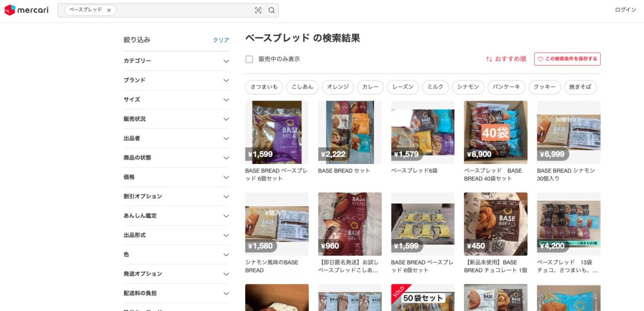This screenshot has height=311, width=644.
Task: Open the 40袋 BASE BREAD listing thumbnail
Action: tap(496, 132)
